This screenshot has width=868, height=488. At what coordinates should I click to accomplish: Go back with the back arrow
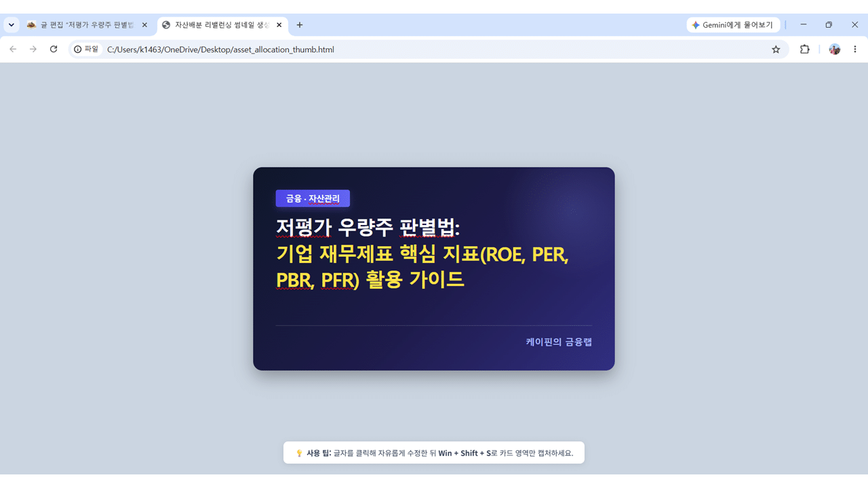click(13, 49)
